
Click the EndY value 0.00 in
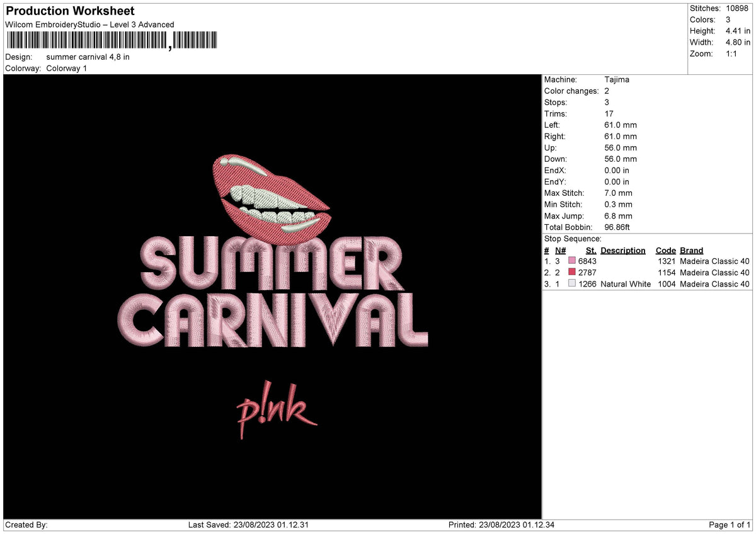coord(617,181)
